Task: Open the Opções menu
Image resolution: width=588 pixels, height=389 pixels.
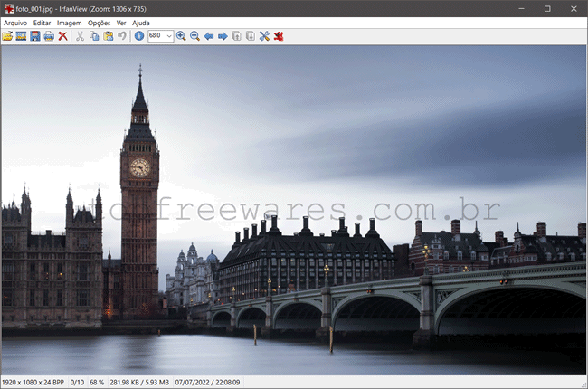Action: pos(99,23)
